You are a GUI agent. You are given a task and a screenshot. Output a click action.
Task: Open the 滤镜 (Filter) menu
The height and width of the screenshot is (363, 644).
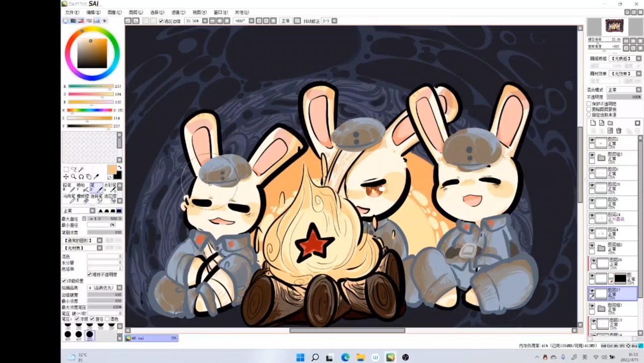click(178, 12)
